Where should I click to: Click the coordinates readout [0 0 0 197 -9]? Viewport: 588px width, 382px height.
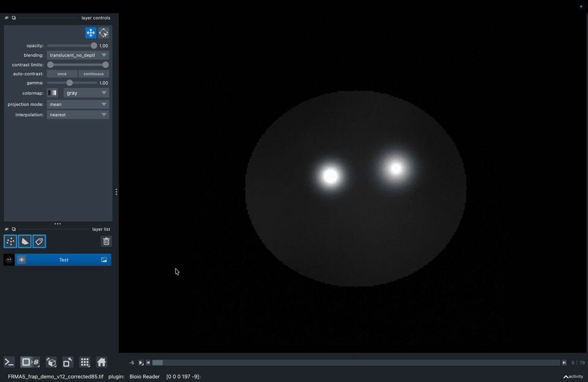tap(183, 376)
